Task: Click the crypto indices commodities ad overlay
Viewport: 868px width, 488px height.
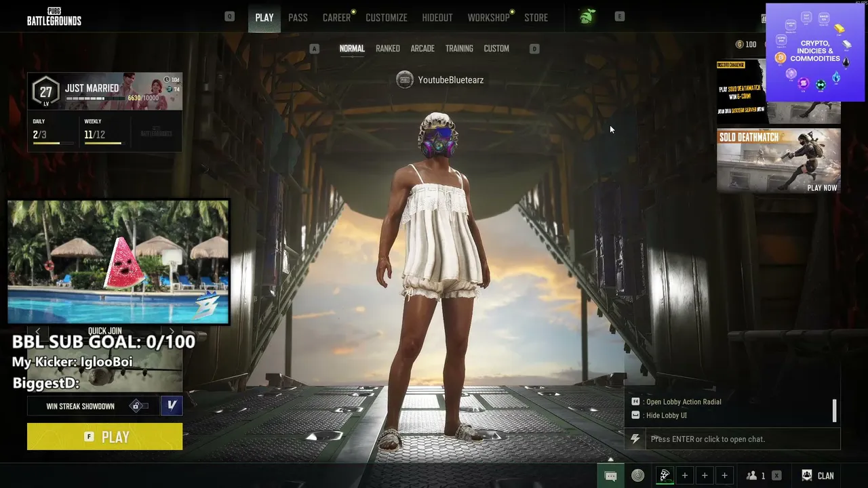Action: [815, 52]
